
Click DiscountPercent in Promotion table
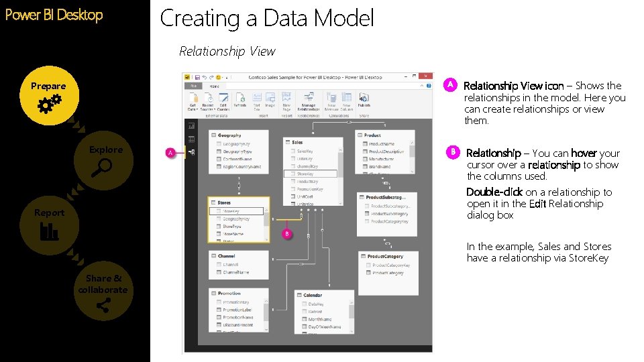(x=236, y=324)
